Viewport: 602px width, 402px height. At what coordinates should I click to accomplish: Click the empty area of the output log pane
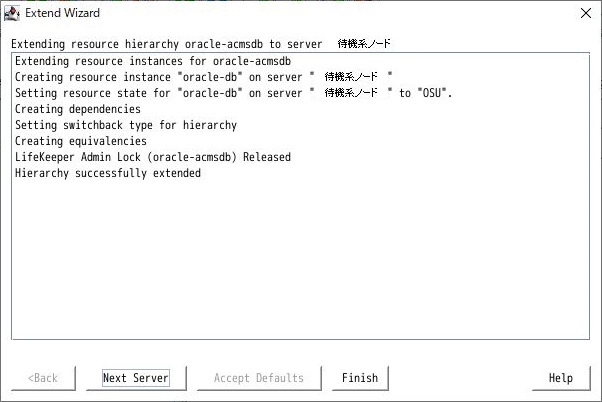[301, 261]
